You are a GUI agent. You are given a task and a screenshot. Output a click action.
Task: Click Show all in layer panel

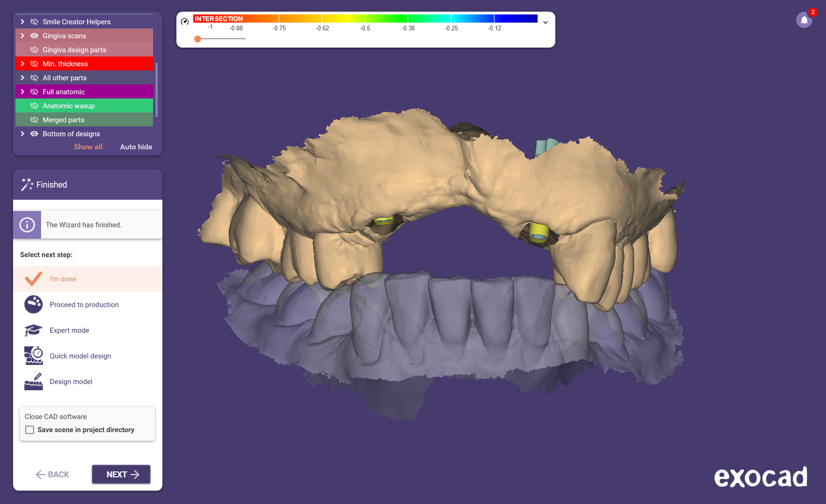point(88,147)
